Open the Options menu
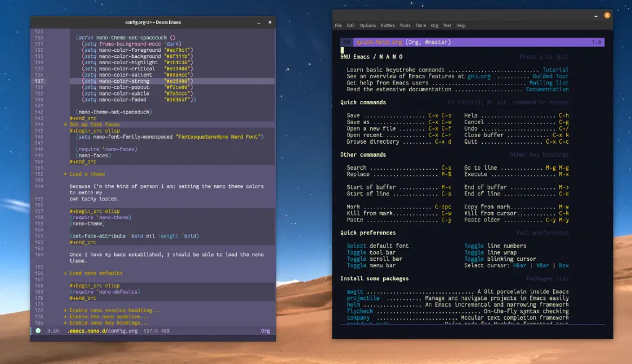632x364 pixels. [368, 25]
